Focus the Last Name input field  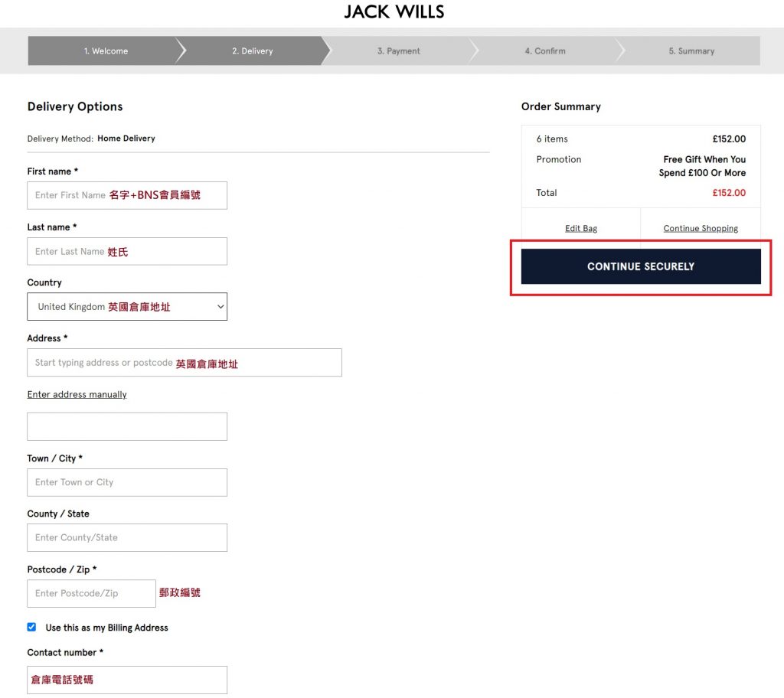(127, 251)
